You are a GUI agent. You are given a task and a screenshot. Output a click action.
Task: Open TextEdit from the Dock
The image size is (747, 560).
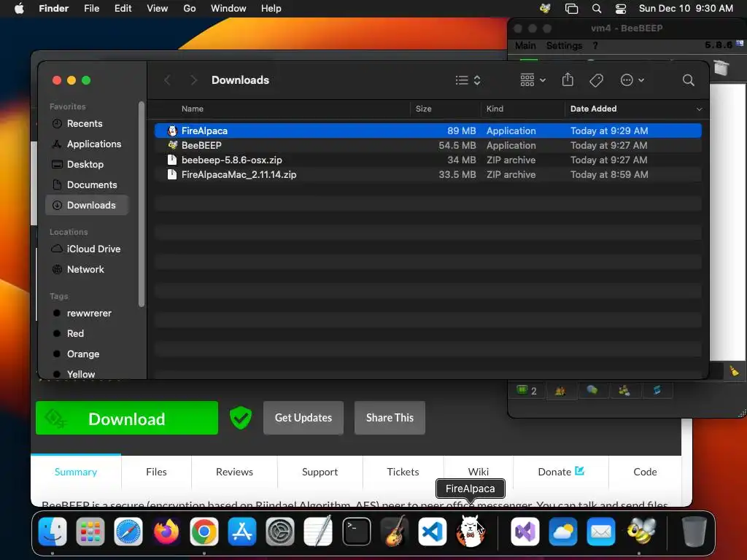[x=318, y=532]
